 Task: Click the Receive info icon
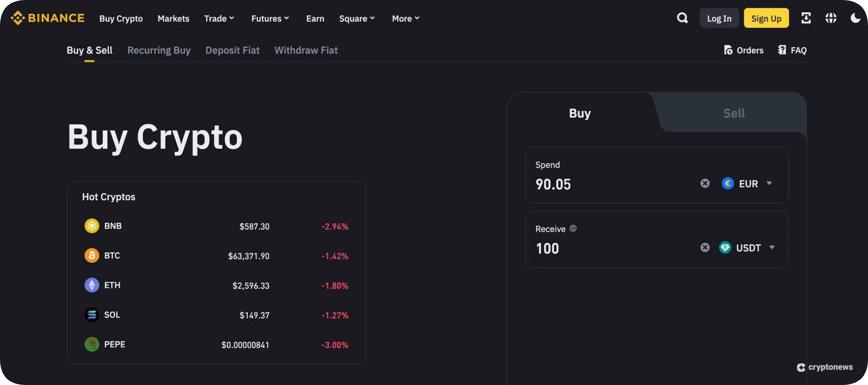(573, 228)
